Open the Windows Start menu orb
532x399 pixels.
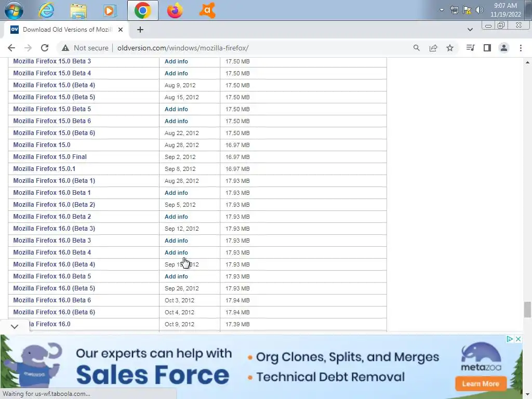[14, 10]
